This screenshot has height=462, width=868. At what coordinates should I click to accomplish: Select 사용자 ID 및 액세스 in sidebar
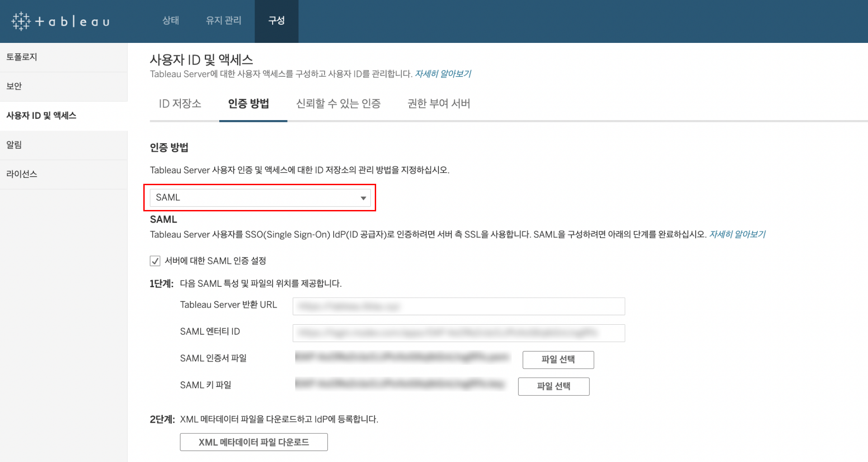tap(63, 116)
